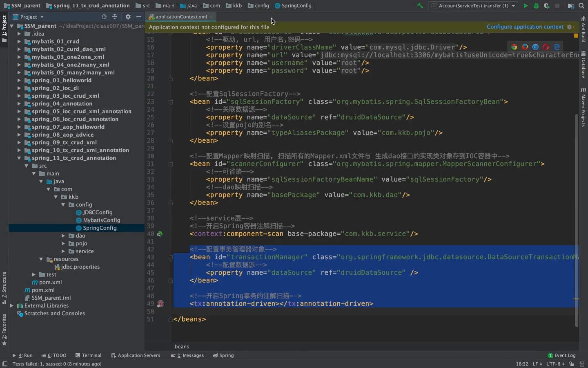
Task: Open the Database side panel
Action: coord(584,65)
